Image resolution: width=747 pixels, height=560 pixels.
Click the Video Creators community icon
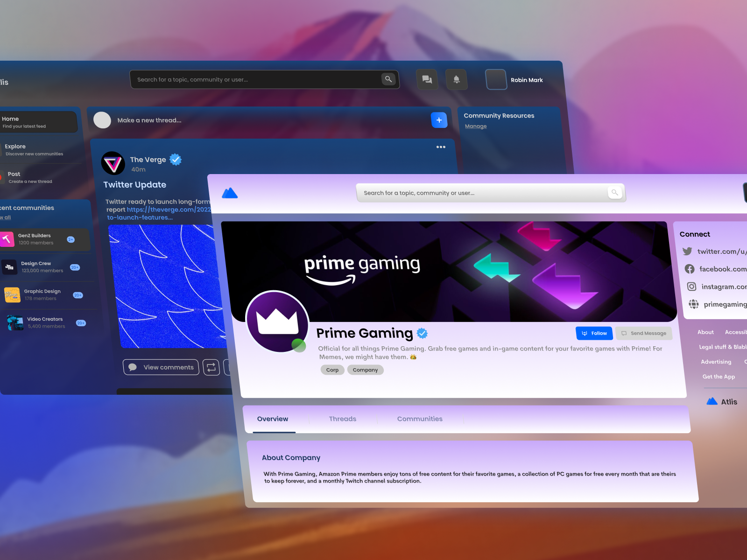tap(15, 322)
